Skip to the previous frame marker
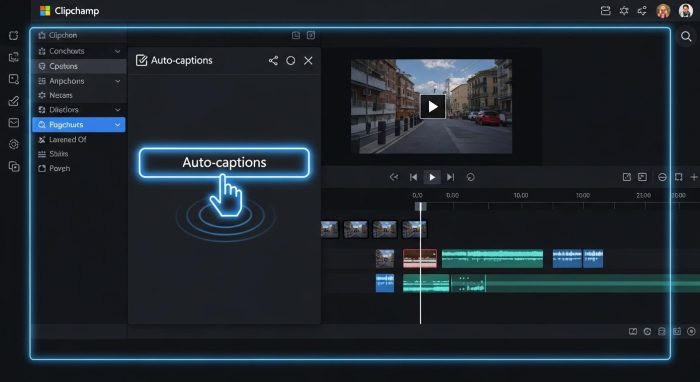Screen dimensions: 700x382 point(413,177)
